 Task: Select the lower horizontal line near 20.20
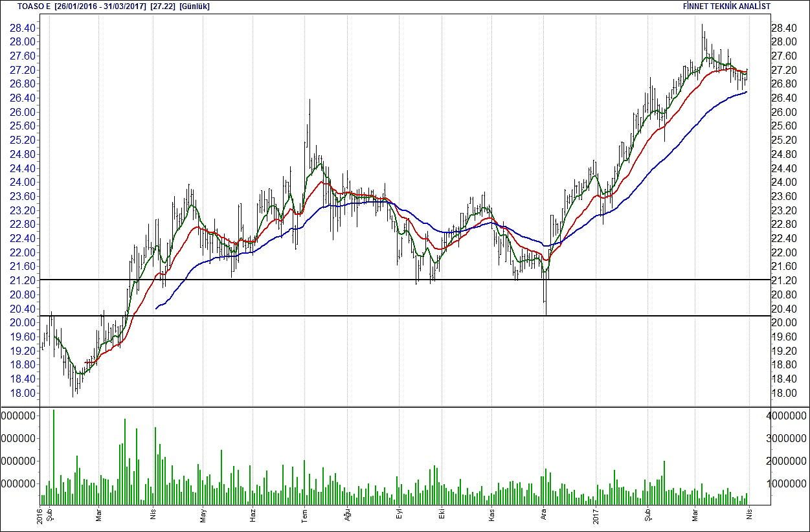[405, 316]
